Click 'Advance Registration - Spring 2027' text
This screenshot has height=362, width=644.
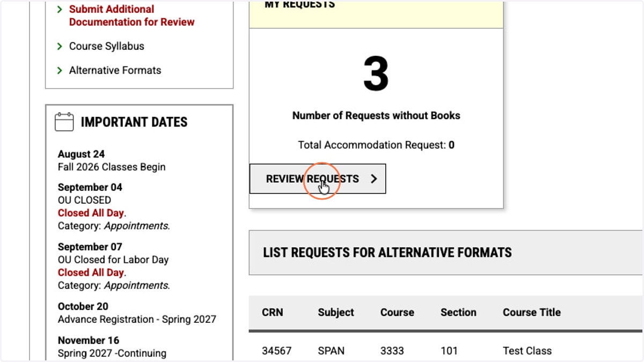click(137, 319)
